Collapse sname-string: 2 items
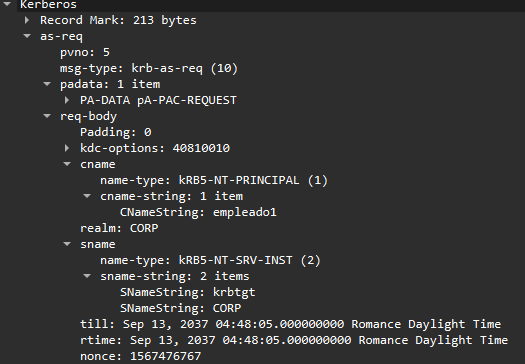This screenshot has width=525, height=364. [87, 276]
